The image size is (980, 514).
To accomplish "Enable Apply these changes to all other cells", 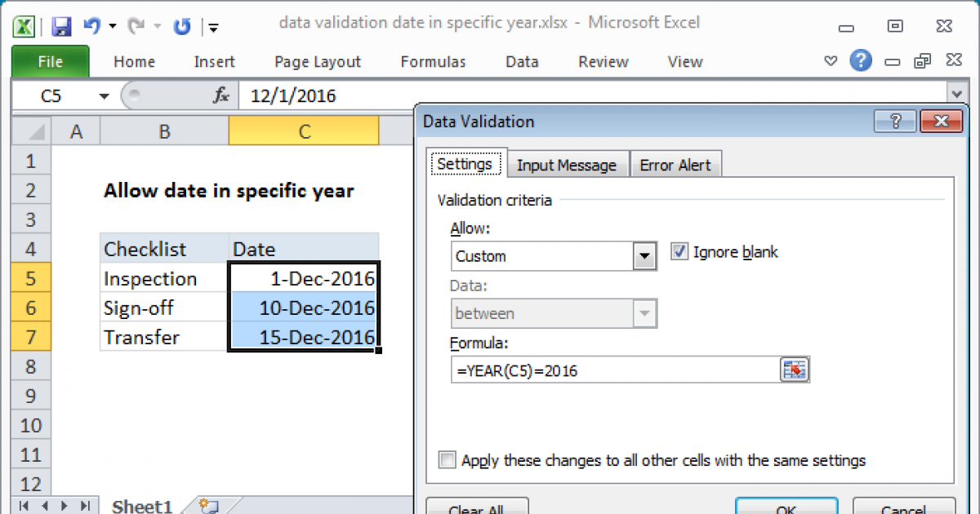I will (447, 460).
